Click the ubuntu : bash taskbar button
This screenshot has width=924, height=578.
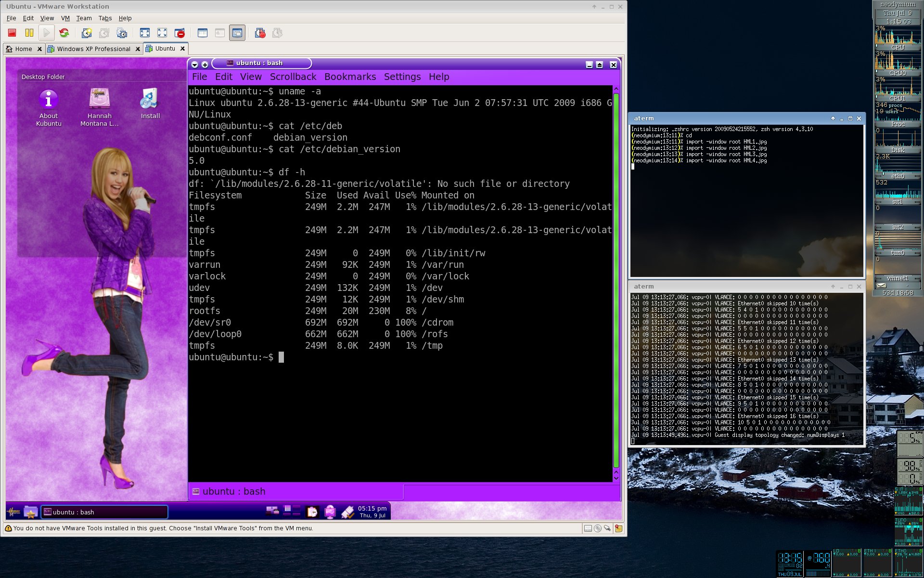[x=104, y=512]
